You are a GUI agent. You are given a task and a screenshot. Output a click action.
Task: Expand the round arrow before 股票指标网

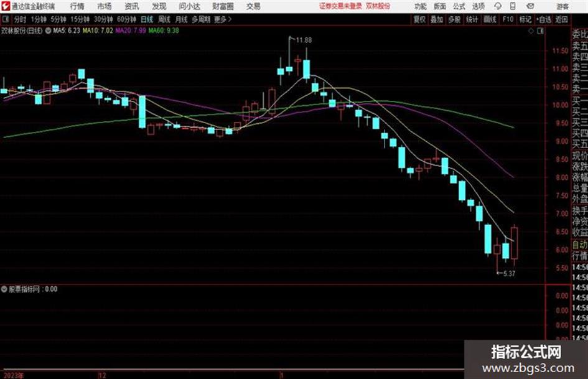coord(4,289)
